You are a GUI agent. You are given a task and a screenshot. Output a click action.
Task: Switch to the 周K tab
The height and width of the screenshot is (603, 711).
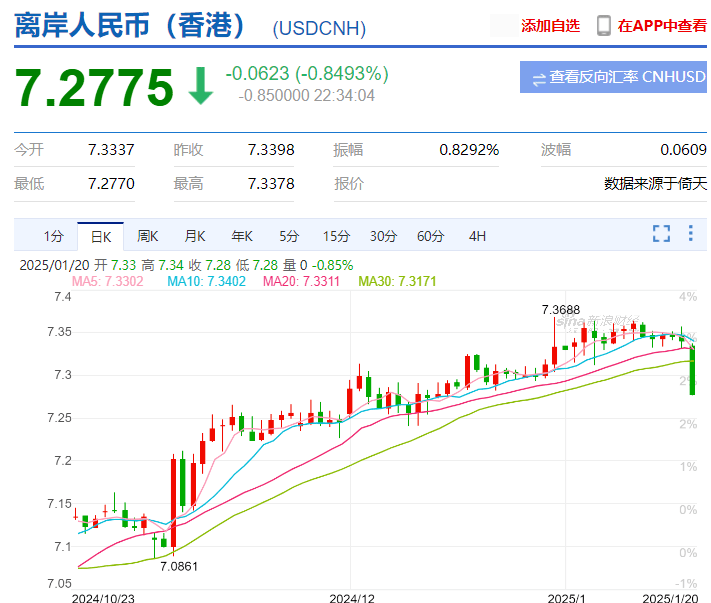(147, 236)
